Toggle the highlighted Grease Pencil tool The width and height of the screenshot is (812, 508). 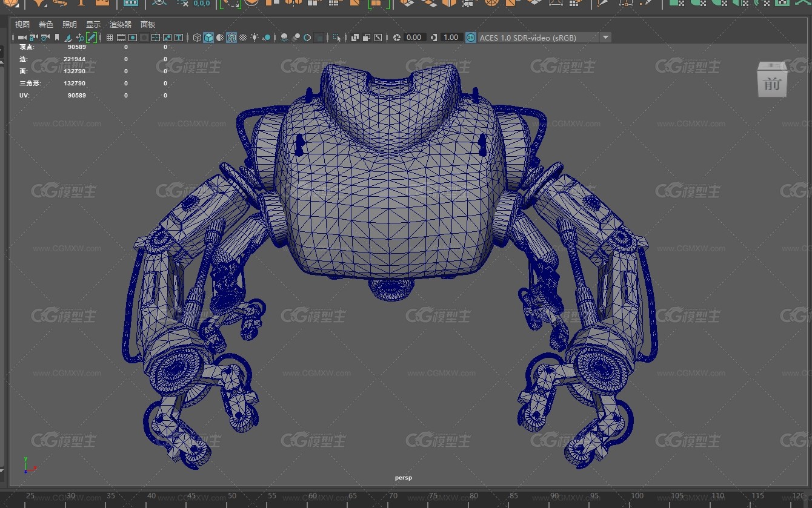click(x=92, y=38)
